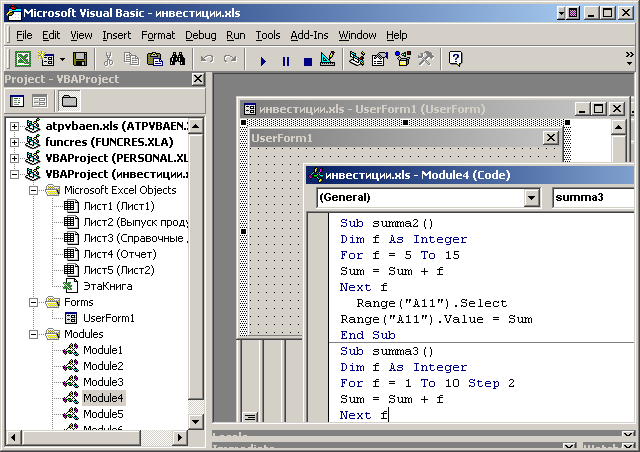Collapse the VBAProject (инвестиции.xls) node
Viewport: 640px width, 452px height.
[x=14, y=174]
